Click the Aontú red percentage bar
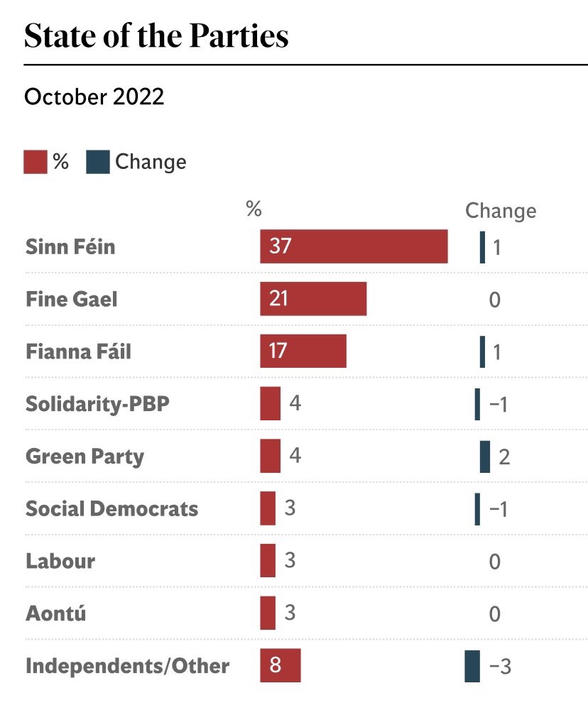 pos(268,613)
